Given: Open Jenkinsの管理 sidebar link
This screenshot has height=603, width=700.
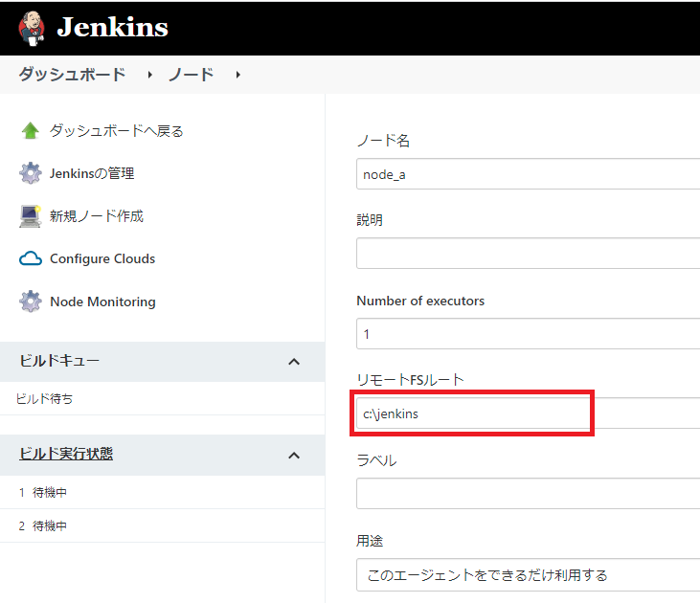Looking at the screenshot, I should (92, 173).
